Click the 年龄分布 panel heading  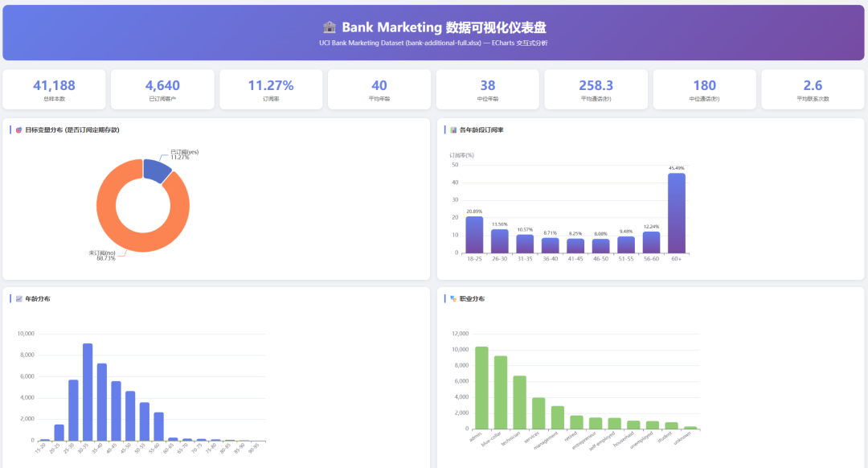[x=38, y=299]
